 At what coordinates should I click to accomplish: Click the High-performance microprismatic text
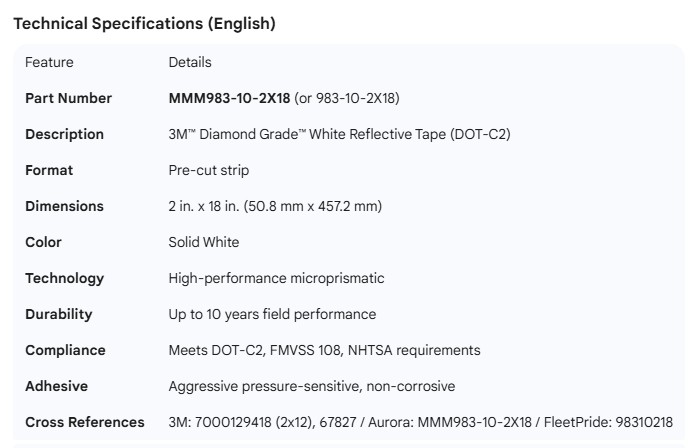[x=276, y=278]
